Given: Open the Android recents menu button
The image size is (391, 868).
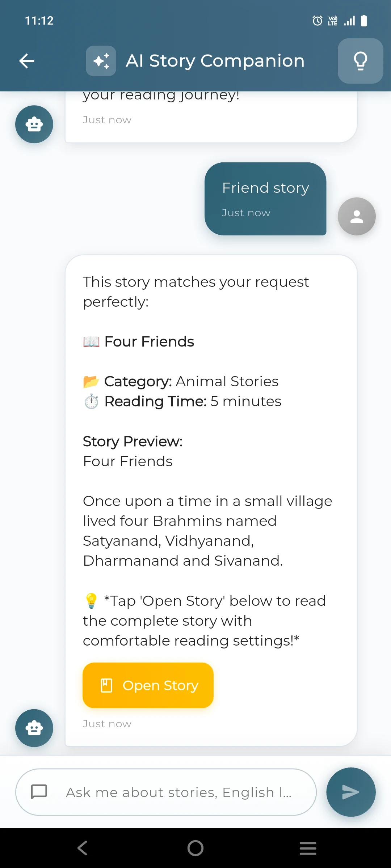Looking at the screenshot, I should 308,848.
